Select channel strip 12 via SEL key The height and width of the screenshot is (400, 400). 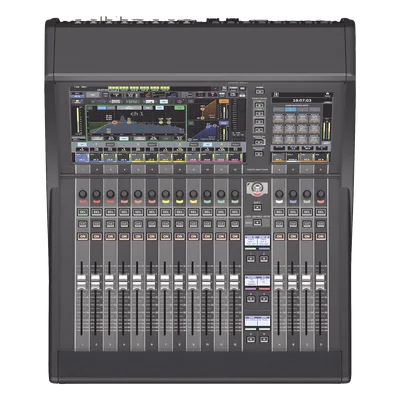click(x=235, y=212)
